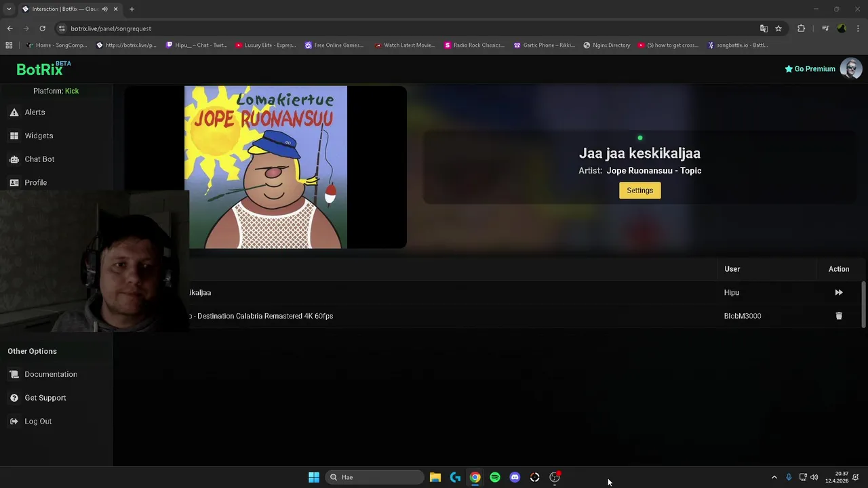Click song title Jaa jaa keskikaljaa
This screenshot has height=488, width=868.
pyautogui.click(x=639, y=153)
